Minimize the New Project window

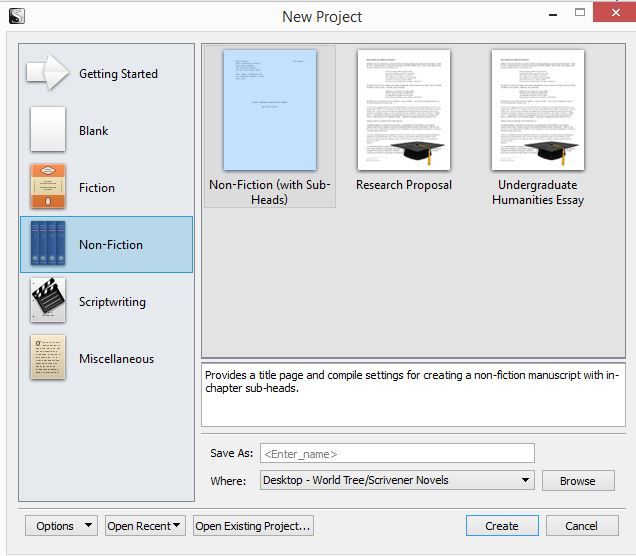tap(553, 14)
